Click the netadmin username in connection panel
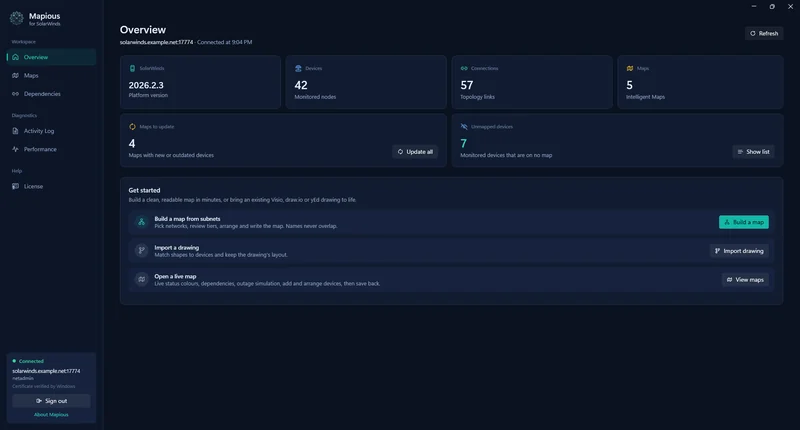 coord(23,378)
